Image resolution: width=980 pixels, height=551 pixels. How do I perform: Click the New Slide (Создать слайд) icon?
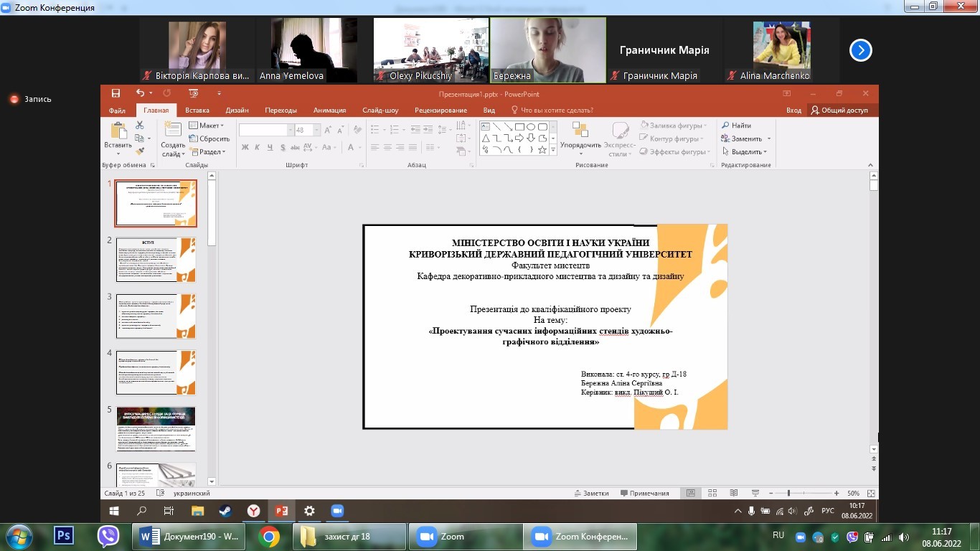click(x=173, y=130)
